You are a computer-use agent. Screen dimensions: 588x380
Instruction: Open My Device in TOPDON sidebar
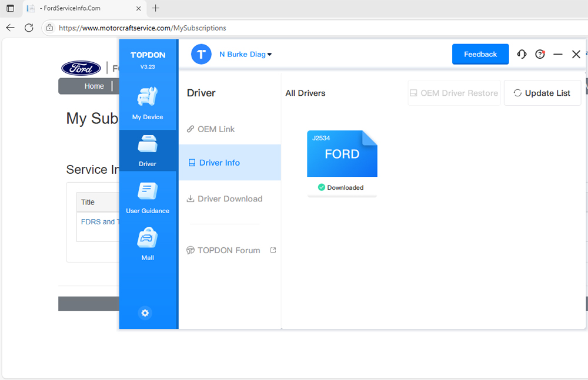point(148,103)
